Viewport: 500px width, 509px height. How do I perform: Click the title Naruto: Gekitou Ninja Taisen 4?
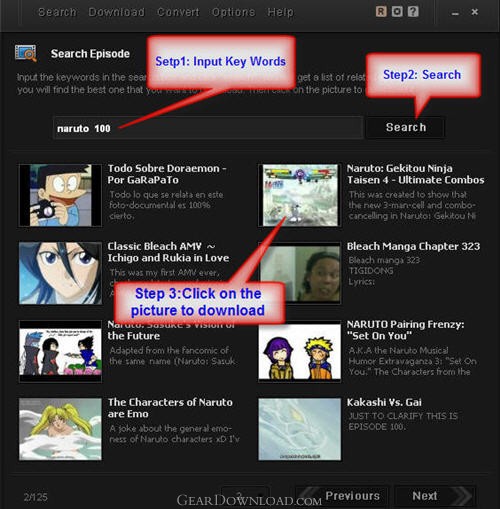click(x=415, y=174)
